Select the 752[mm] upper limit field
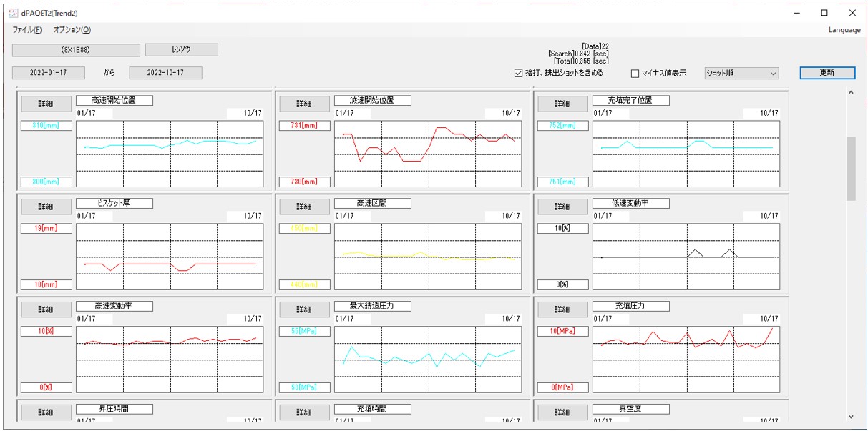This screenshot has width=868, height=431. point(562,126)
